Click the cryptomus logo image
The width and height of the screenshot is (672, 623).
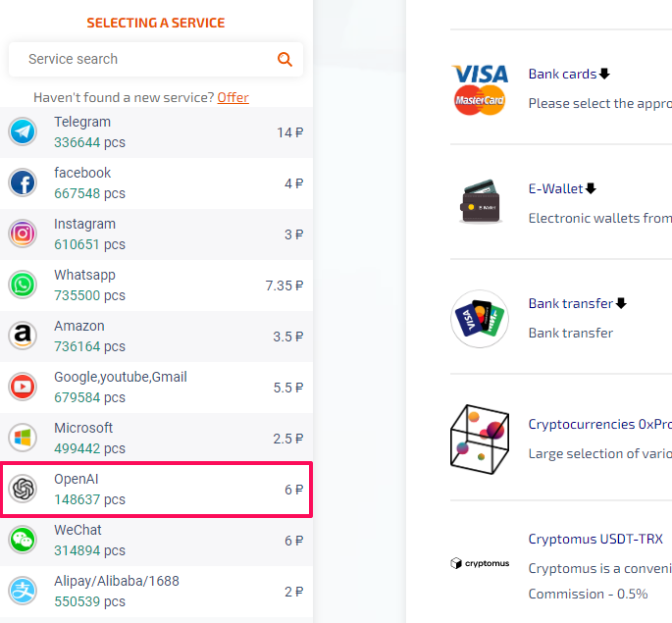pyautogui.click(x=480, y=563)
